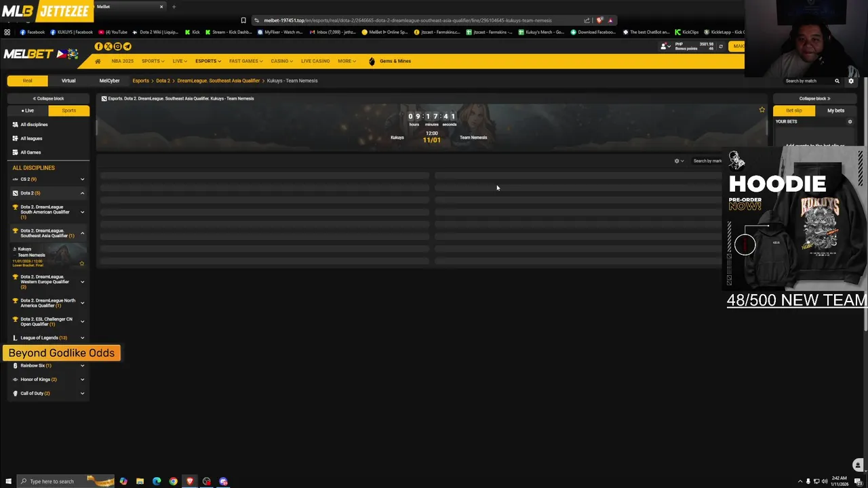
Task: Open the Esports dropdown menu
Action: point(208,61)
